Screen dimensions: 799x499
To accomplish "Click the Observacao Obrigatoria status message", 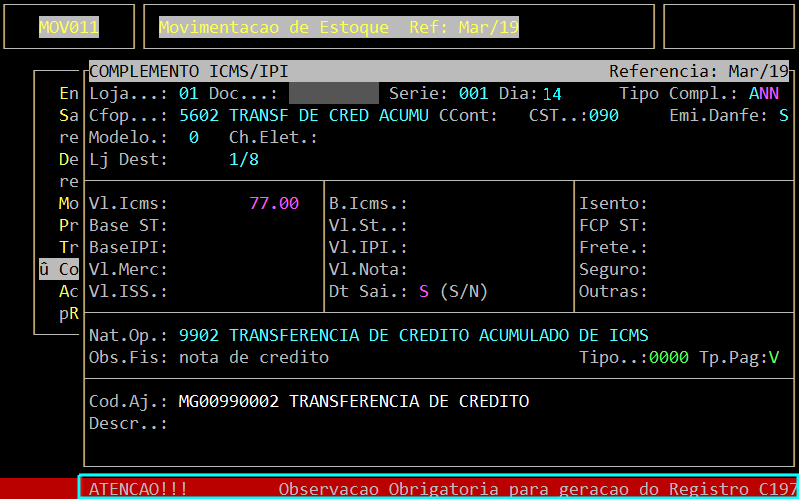I will (539, 489).
